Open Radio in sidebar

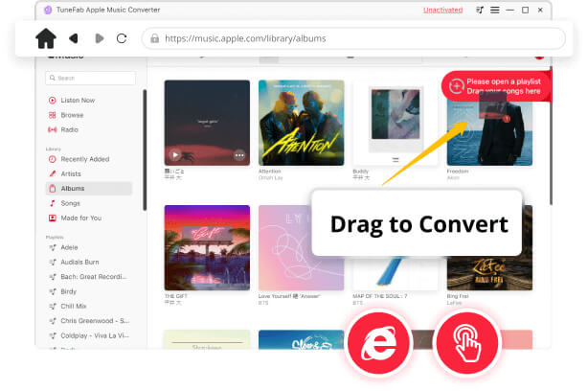69,129
